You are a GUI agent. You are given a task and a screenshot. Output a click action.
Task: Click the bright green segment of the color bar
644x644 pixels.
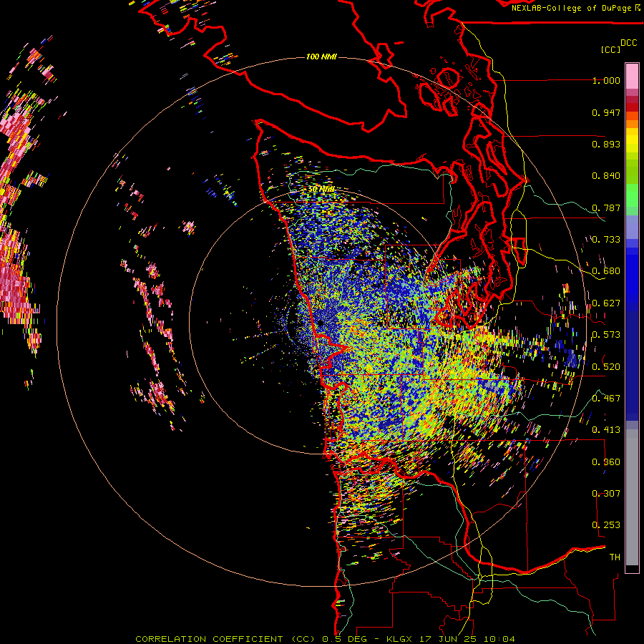point(632,195)
